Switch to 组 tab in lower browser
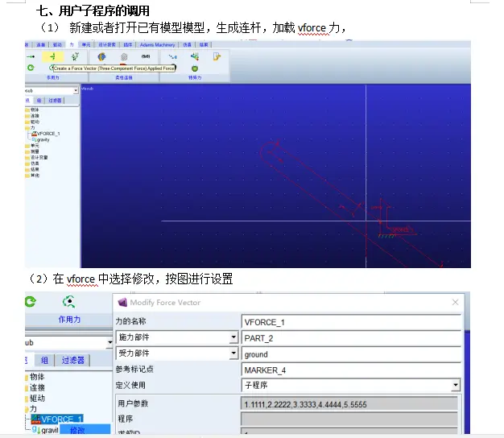Image resolution: width=504 pixels, height=438 pixels. click(x=44, y=360)
